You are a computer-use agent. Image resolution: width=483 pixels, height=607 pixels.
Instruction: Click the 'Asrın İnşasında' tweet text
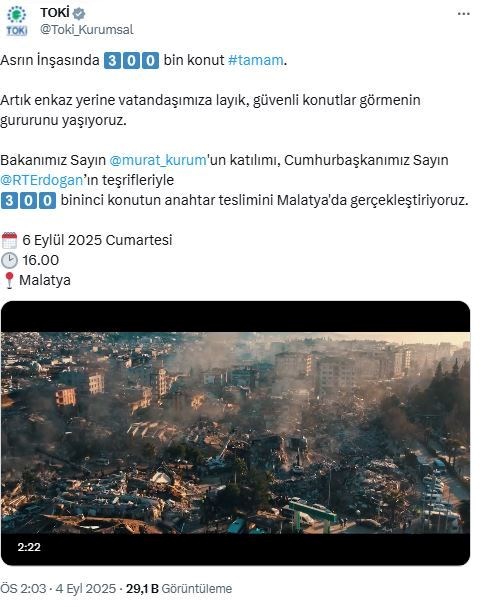coord(50,60)
